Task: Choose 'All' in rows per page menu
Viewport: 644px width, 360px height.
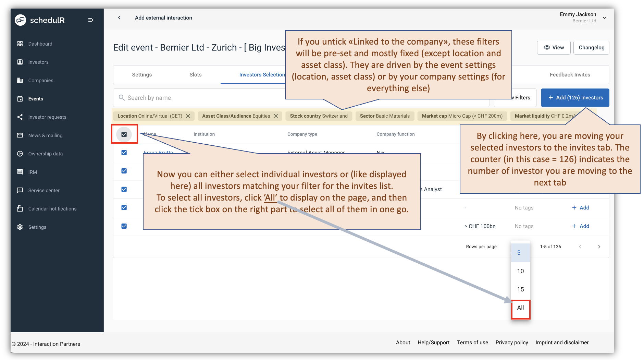Action: click(x=520, y=308)
